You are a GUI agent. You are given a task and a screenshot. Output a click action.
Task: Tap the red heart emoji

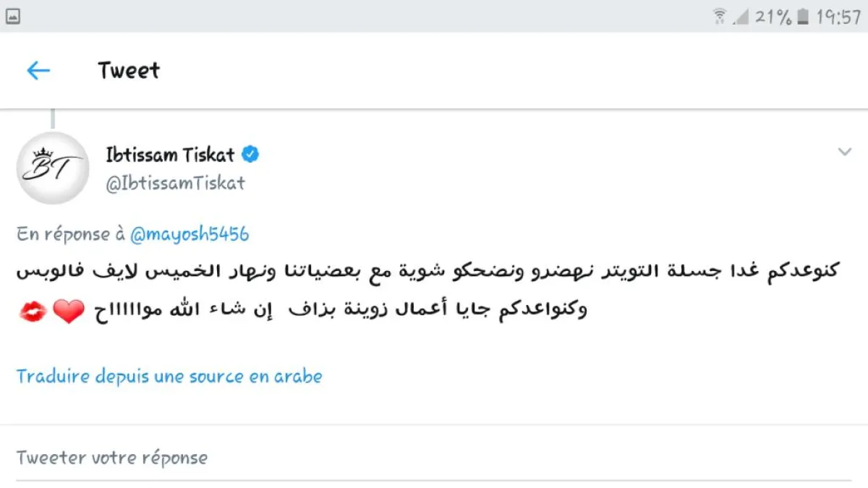69,312
